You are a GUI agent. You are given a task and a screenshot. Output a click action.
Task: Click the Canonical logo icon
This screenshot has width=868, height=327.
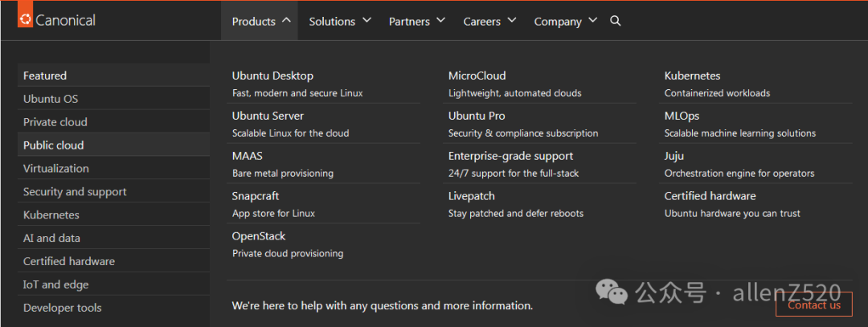tap(25, 14)
